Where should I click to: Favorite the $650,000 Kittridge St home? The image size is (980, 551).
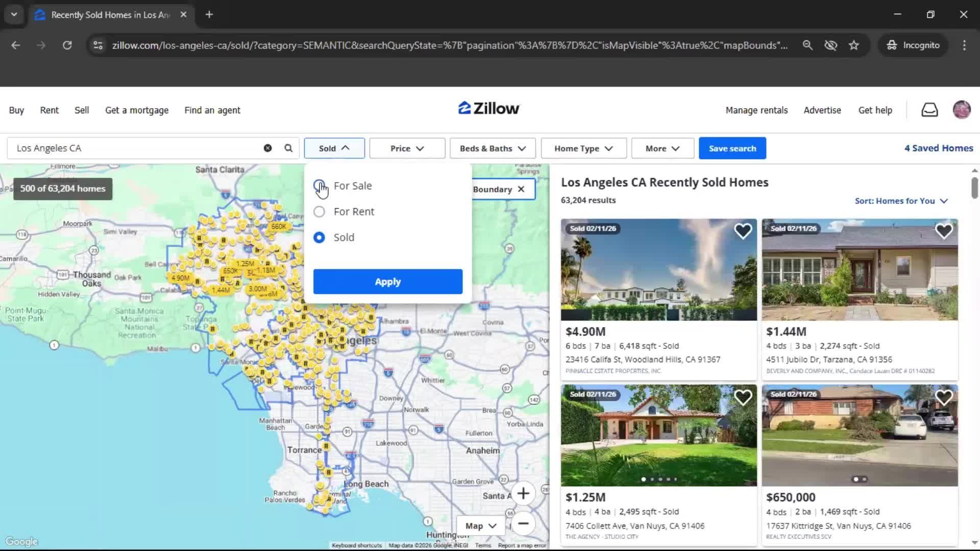pyautogui.click(x=944, y=397)
